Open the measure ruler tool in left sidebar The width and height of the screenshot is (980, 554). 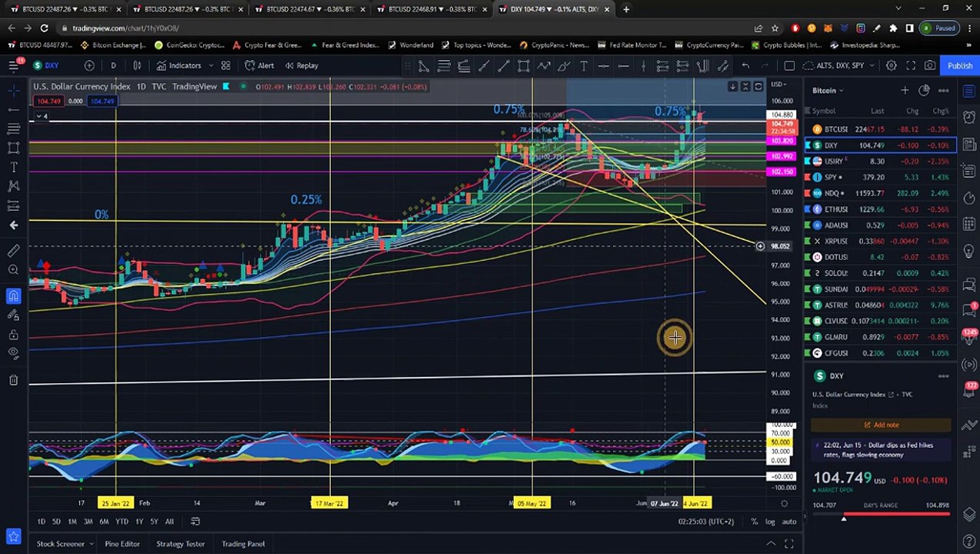(13, 251)
